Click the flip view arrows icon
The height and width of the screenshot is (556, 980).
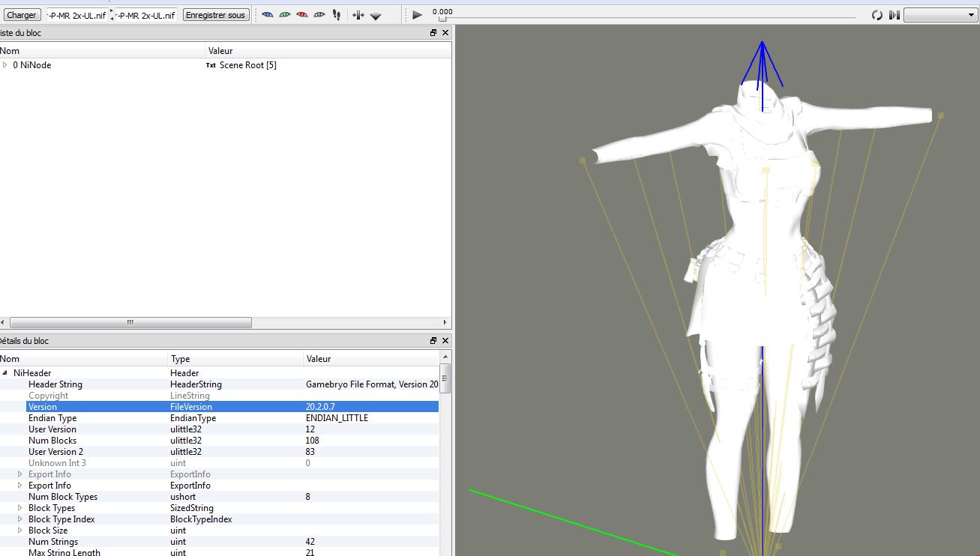(358, 15)
